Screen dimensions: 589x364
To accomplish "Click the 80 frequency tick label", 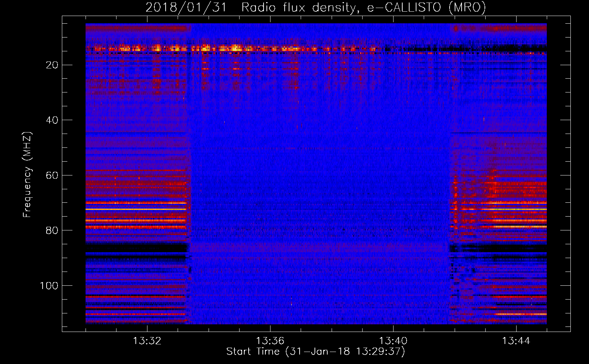I will 52,230.
